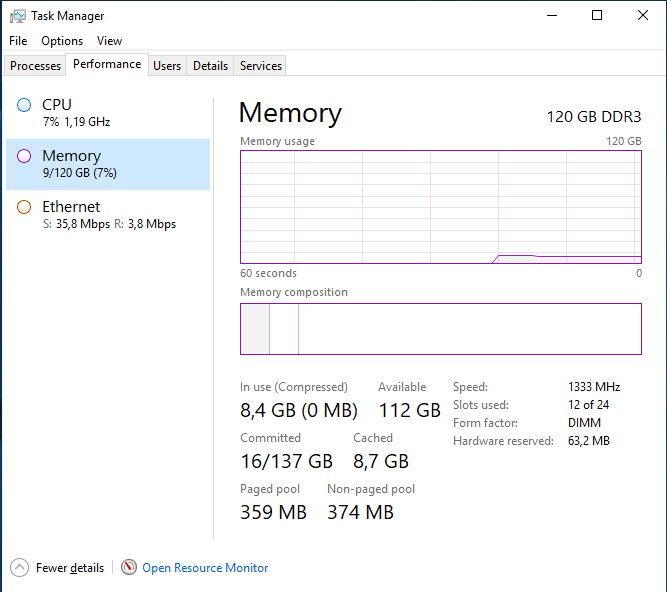667x592 pixels.
Task: Click the blue CPU circle icon
Action: [24, 105]
